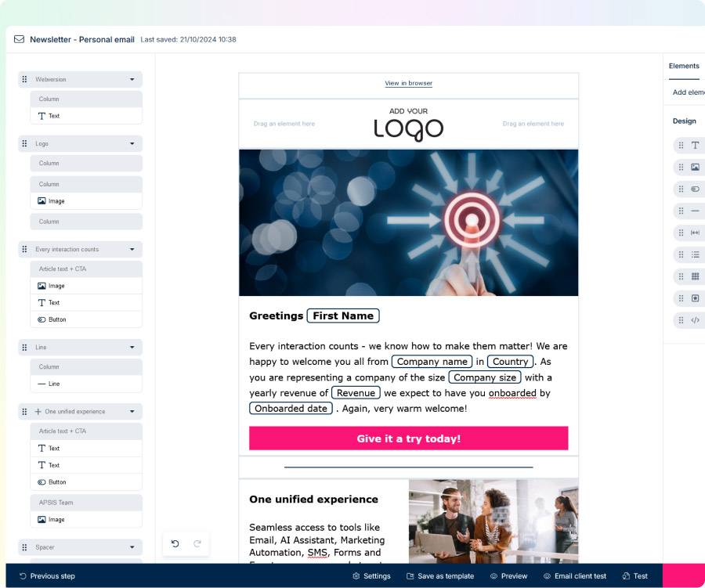Toggle the One unified experience section arrow
Viewport: 705px width, 588px height.
tap(132, 412)
